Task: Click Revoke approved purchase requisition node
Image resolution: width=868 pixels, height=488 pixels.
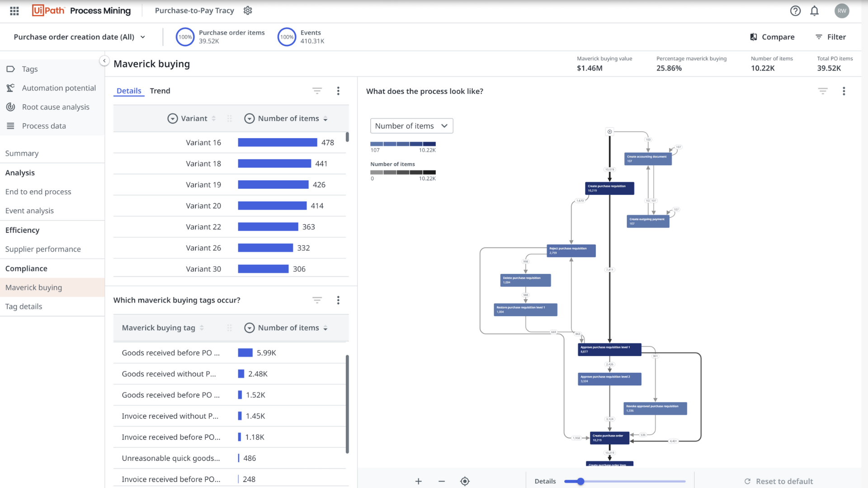Action: (655, 408)
